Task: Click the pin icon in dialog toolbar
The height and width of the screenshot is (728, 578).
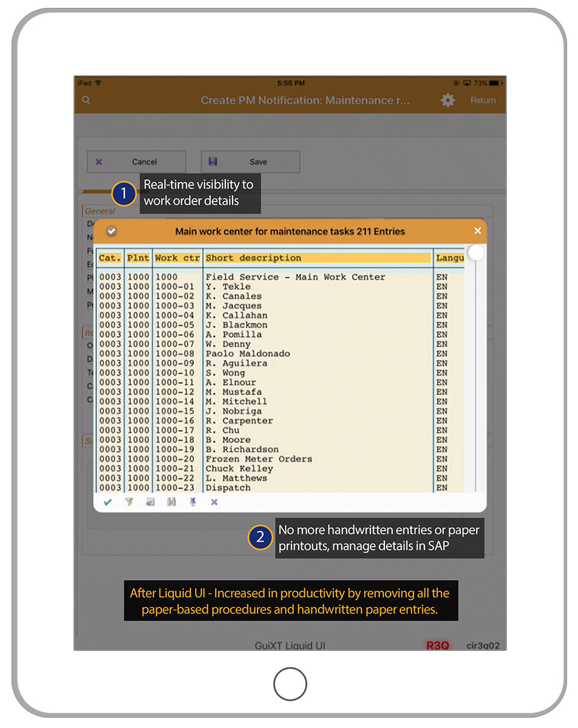Action: pyautogui.click(x=192, y=502)
